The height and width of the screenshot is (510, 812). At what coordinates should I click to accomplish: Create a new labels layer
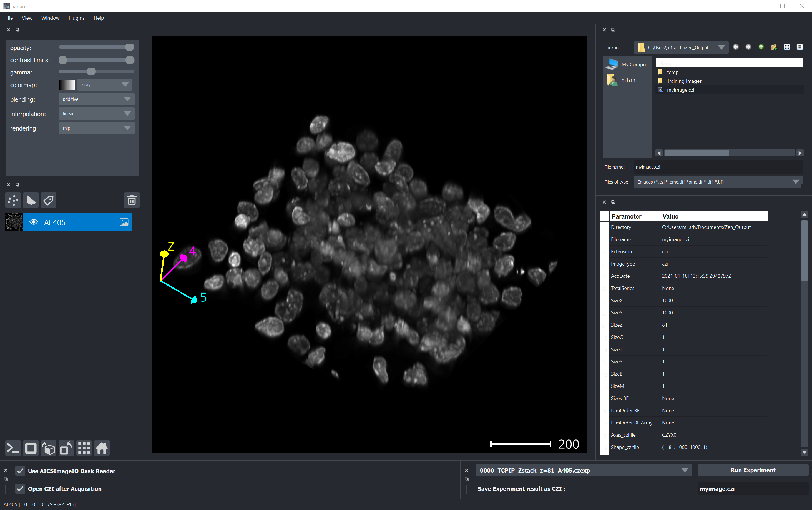(x=49, y=200)
